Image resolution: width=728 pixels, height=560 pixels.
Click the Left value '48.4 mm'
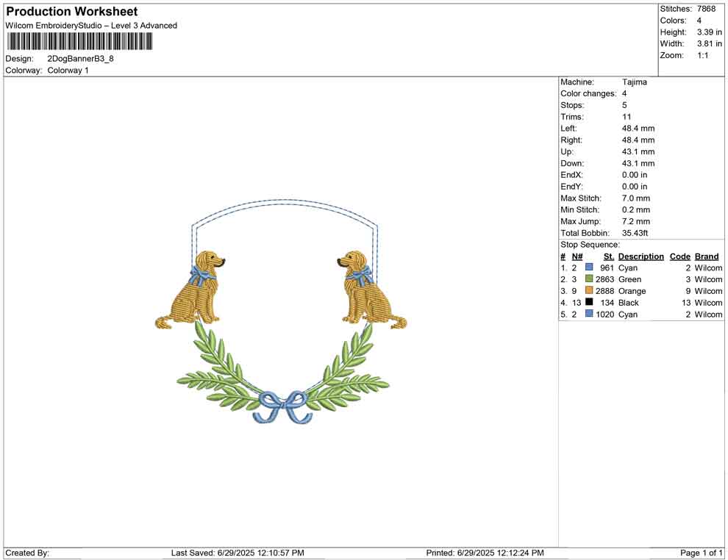pos(638,128)
